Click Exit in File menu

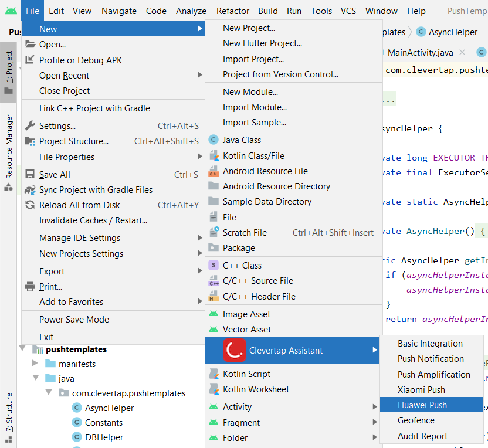coord(113,337)
